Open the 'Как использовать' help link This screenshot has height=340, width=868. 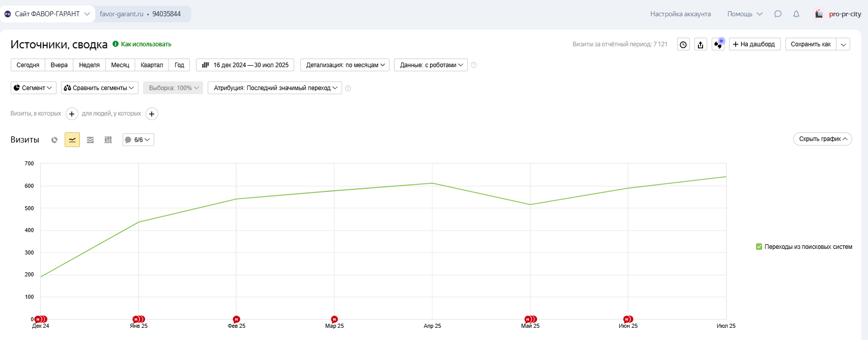[x=146, y=44]
